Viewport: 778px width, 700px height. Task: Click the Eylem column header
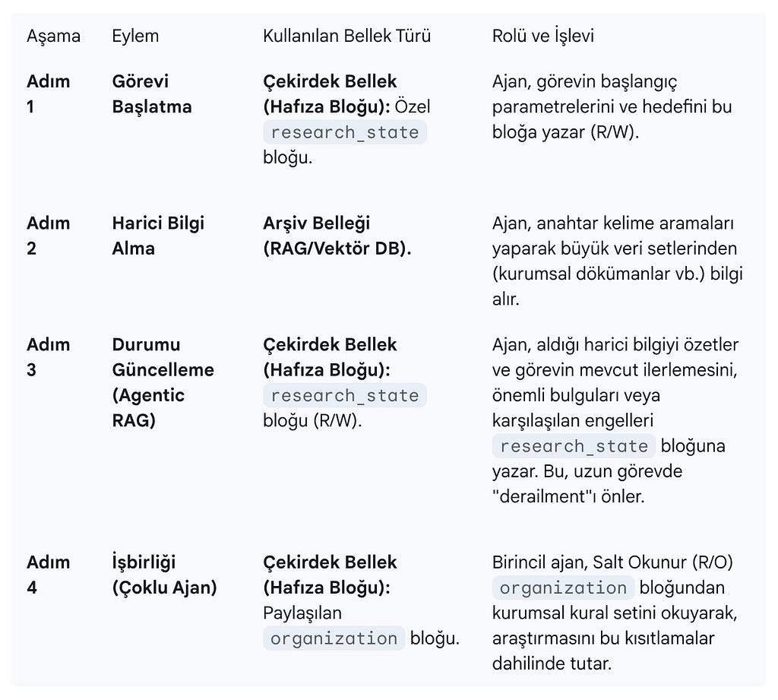(x=135, y=36)
